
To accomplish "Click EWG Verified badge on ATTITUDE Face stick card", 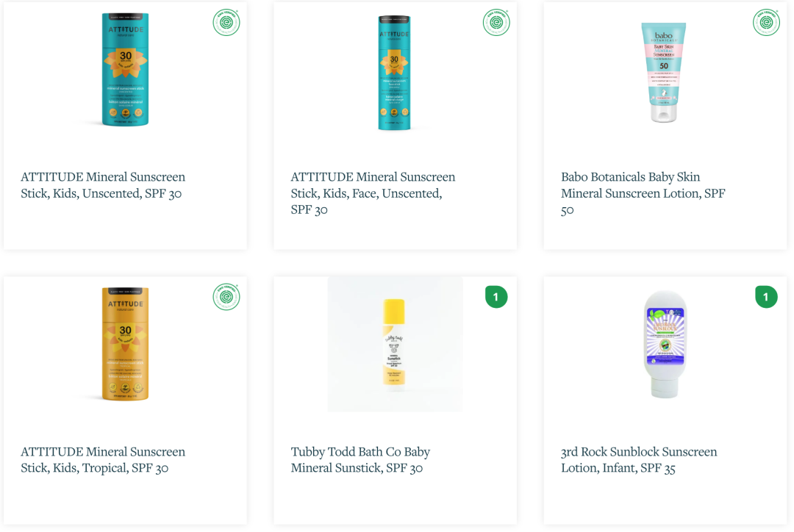I will (496, 22).
